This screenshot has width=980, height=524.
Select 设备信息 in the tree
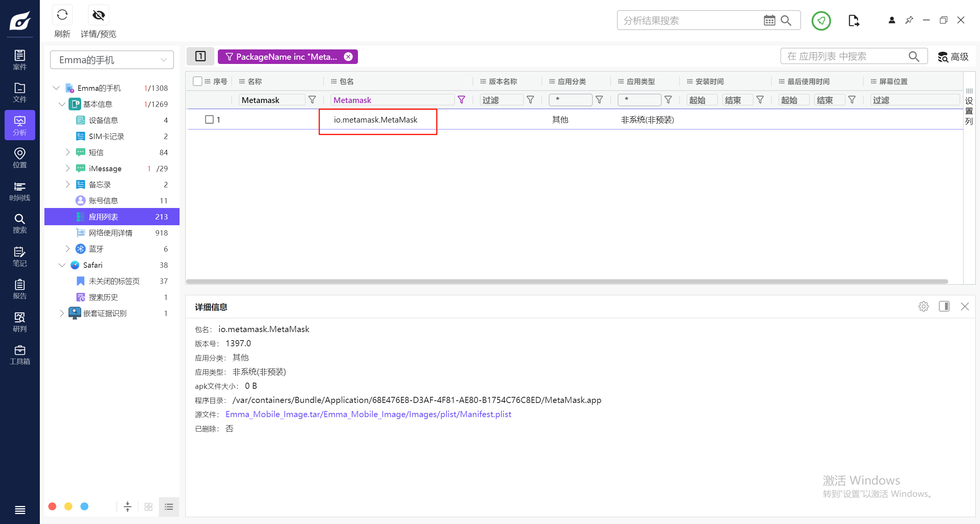tap(103, 120)
